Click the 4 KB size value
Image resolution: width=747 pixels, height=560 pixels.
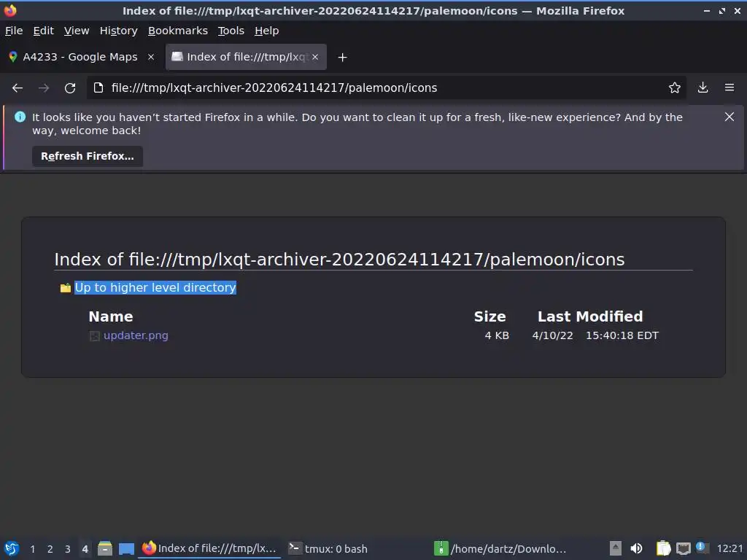tap(497, 335)
